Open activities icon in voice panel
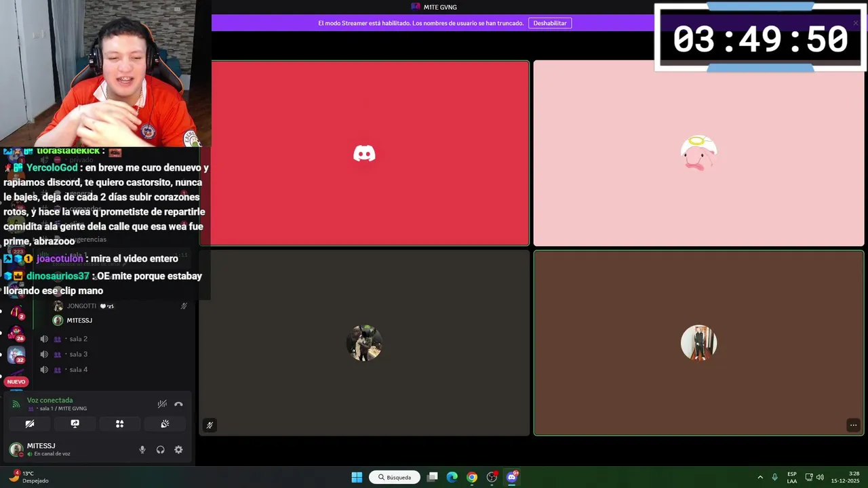Screen dimensions: 868x488 tap(119, 424)
